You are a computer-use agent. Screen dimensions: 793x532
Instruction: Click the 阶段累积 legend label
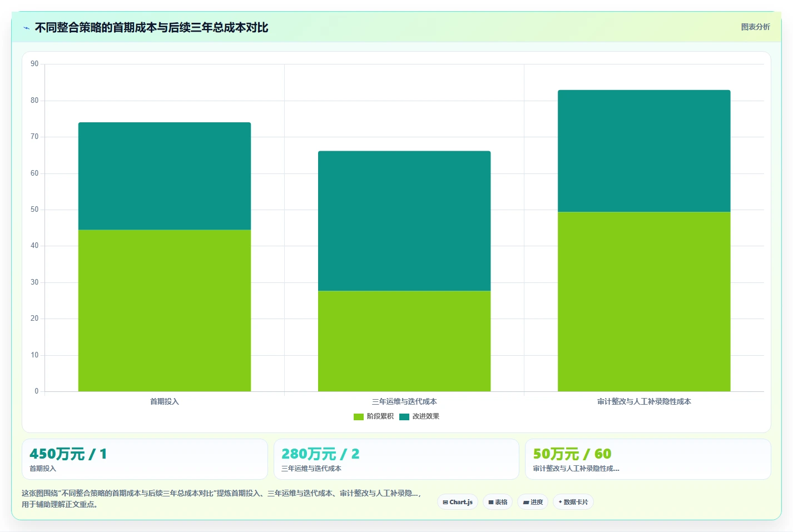click(380, 416)
